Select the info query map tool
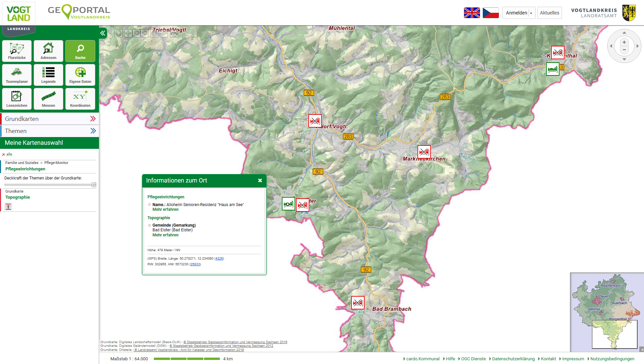The image size is (644, 364). pyautogui.click(x=154, y=33)
